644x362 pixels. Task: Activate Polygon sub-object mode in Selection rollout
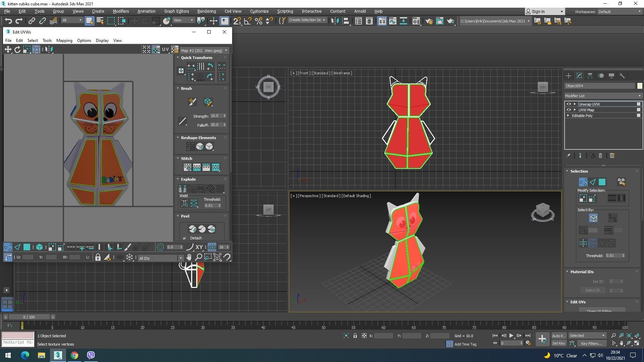pyautogui.click(x=602, y=182)
